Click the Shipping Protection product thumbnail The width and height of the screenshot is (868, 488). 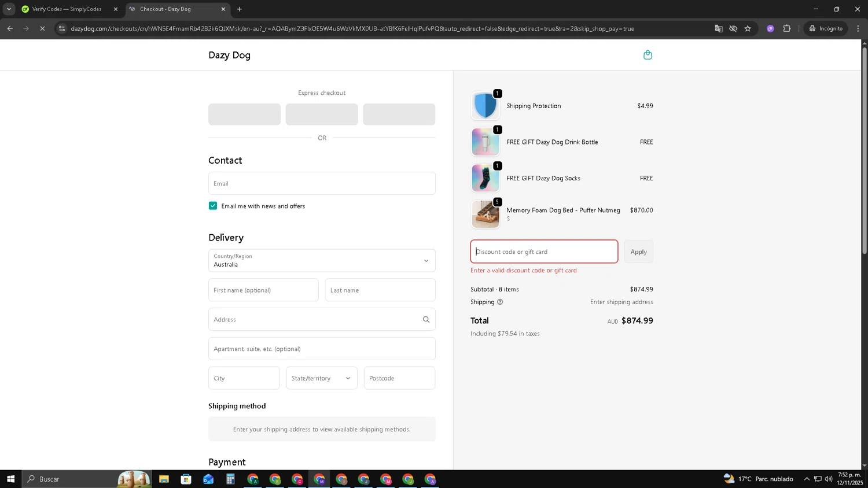(485, 106)
